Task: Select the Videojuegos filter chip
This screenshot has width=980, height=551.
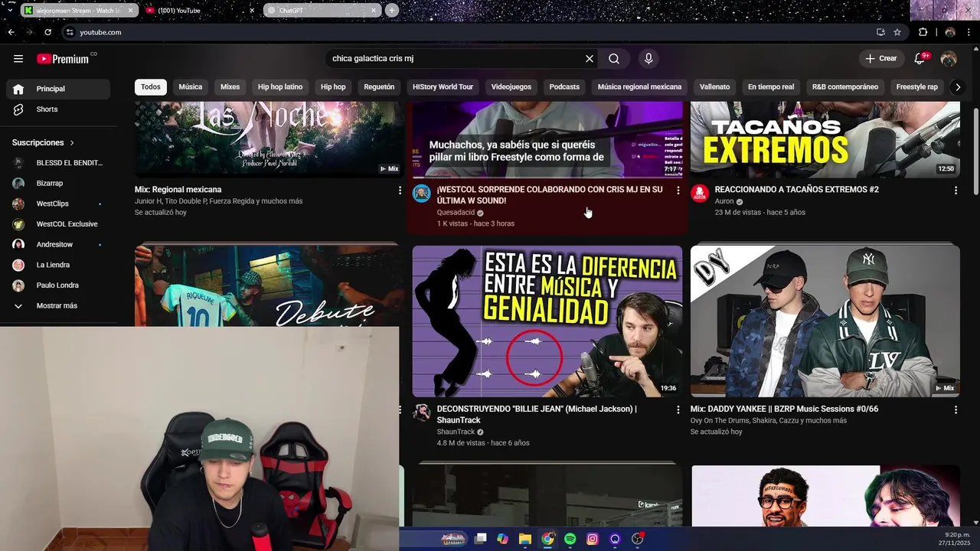Action: (511, 87)
